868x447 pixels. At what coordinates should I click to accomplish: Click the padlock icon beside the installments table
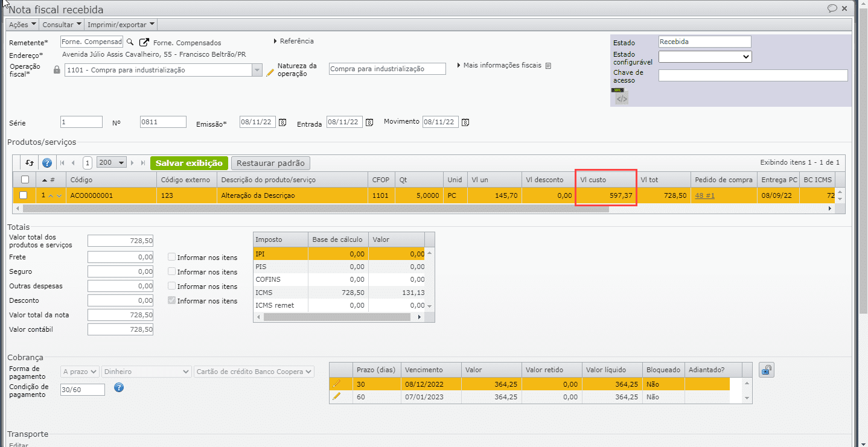[766, 370]
